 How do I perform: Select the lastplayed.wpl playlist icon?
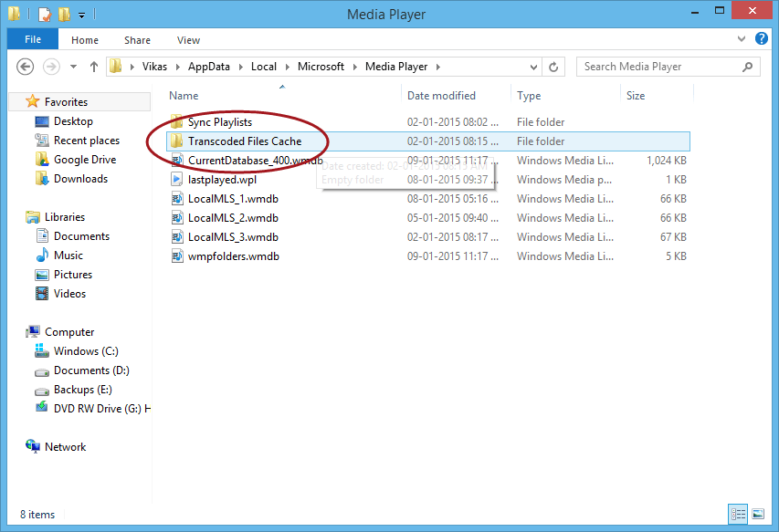(x=177, y=179)
